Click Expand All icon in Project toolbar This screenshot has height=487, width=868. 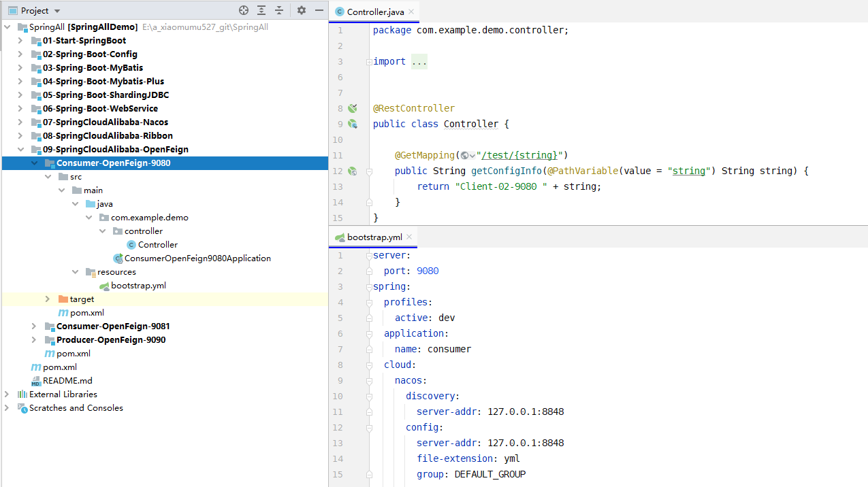(261, 10)
